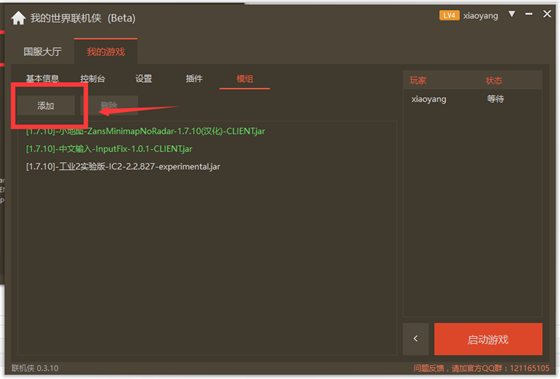Click the 删除 button
This screenshot has width=560, height=379.
(109, 105)
